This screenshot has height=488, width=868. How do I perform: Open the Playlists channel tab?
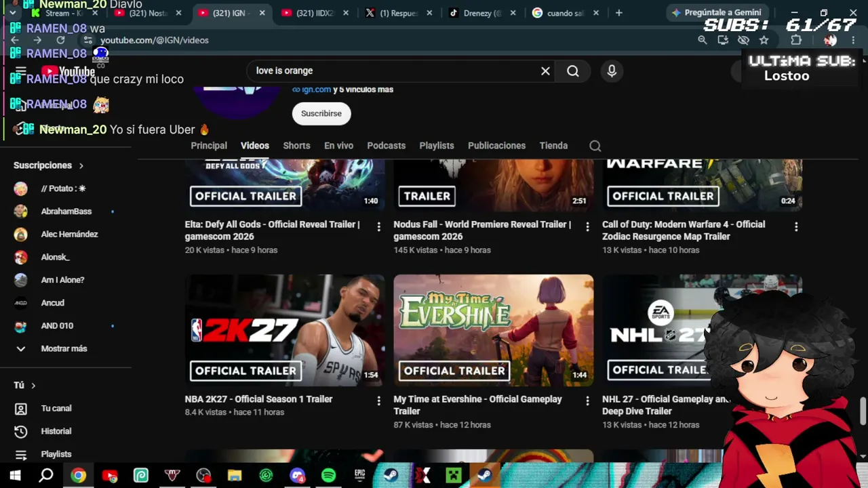click(x=437, y=146)
